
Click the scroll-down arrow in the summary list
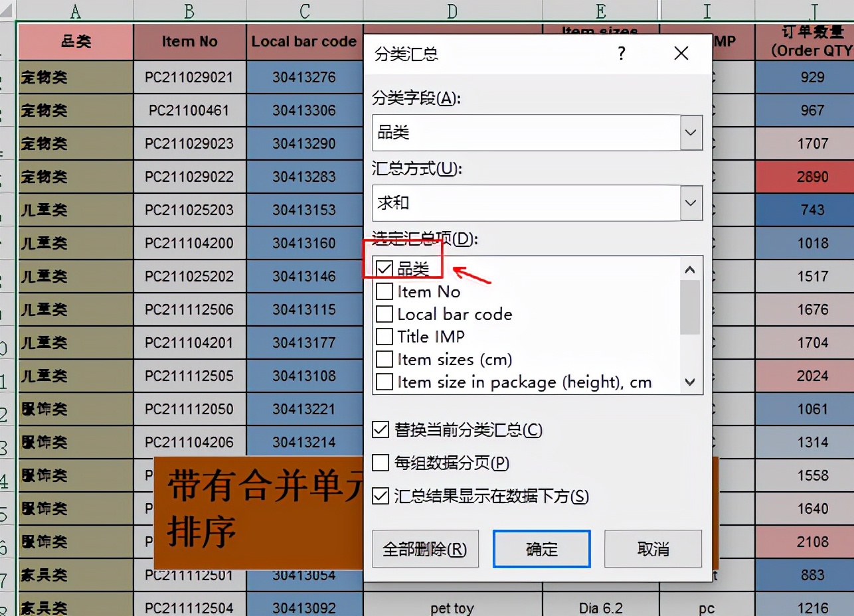pos(689,382)
